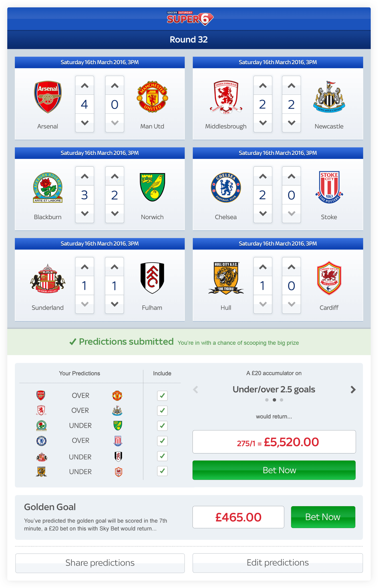Click the £465.00 Golden Goal return display
This screenshot has height=588, width=378.
(238, 517)
